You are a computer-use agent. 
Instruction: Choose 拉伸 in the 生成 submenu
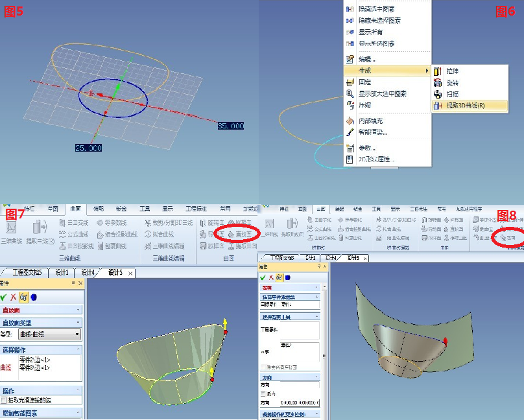[x=470, y=71]
